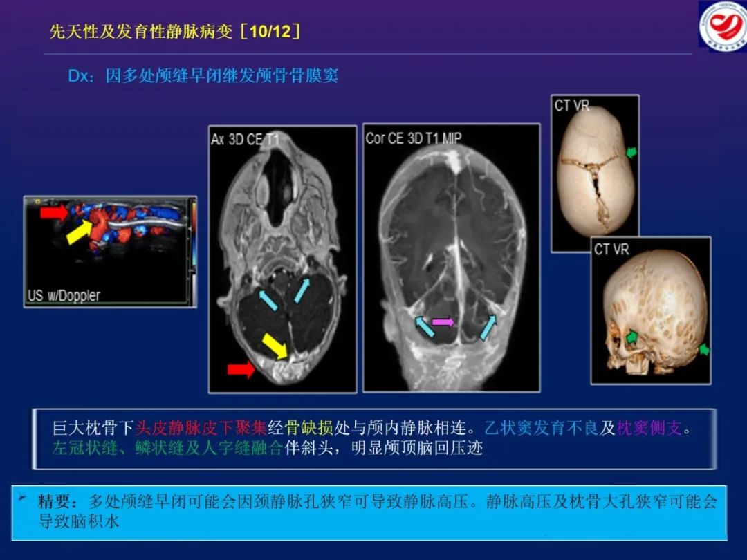The image size is (747, 560).
Task: Click the US w/Doppler label
Action: point(64,295)
